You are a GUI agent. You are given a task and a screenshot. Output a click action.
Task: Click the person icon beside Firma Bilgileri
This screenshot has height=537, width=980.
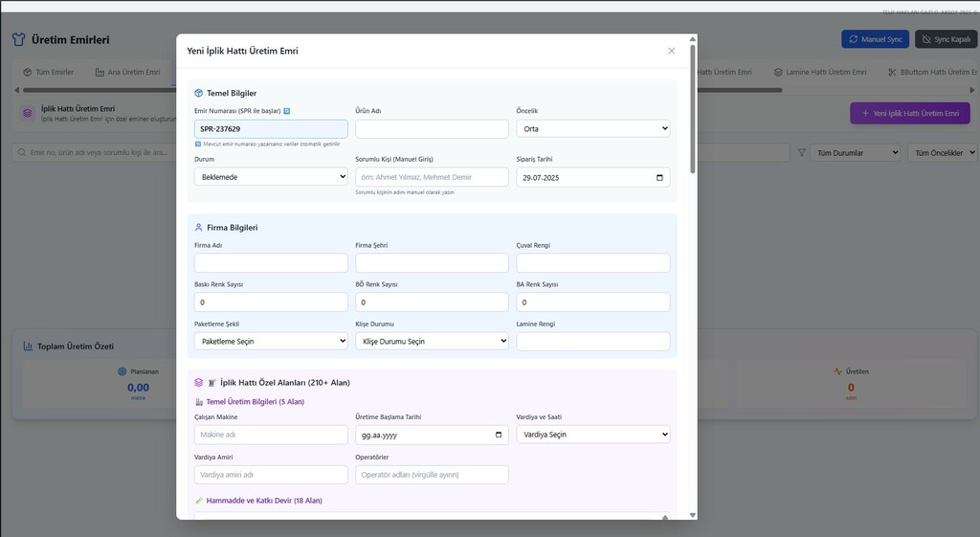tap(198, 228)
